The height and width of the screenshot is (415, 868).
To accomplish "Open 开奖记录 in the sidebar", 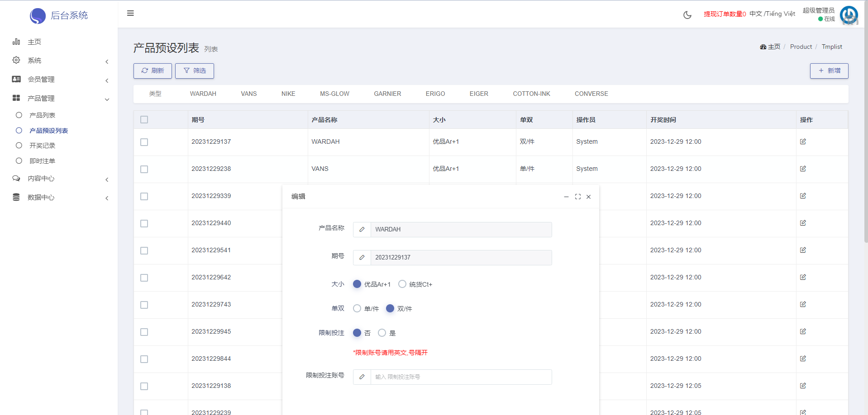I will [42, 146].
